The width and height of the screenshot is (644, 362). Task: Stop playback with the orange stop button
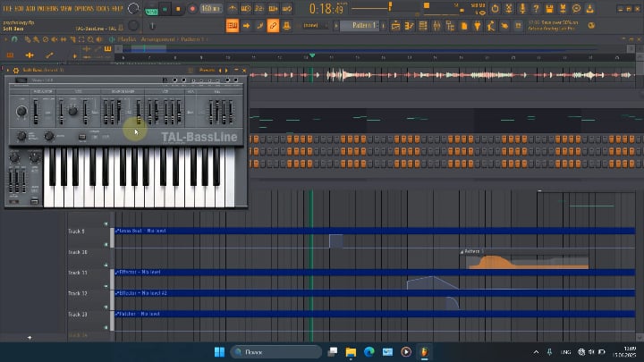(x=178, y=9)
